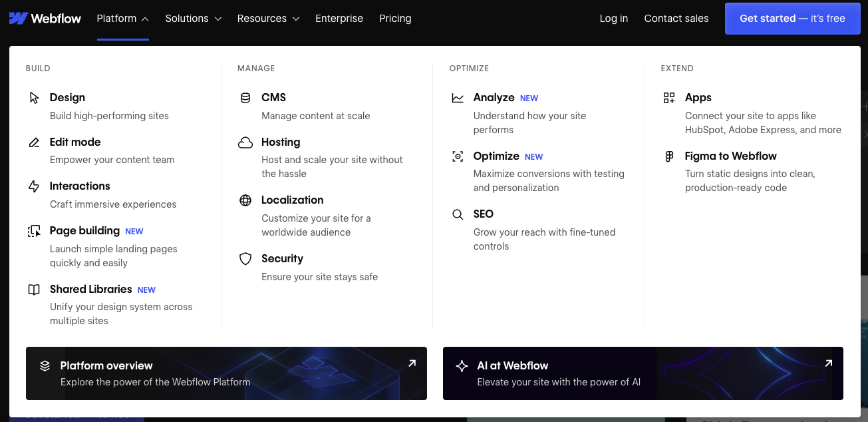The image size is (868, 422).
Task: Click 'Craft immersive experiences' description
Action: coord(113,204)
